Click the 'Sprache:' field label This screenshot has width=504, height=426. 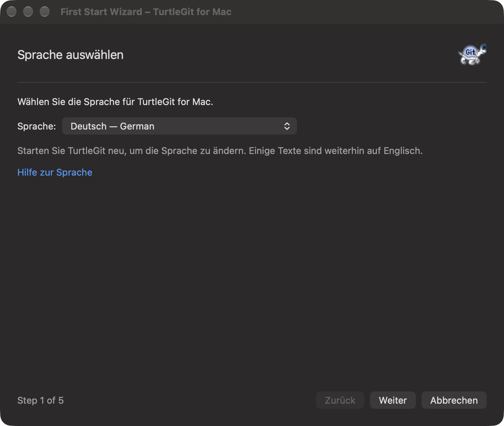(37, 126)
